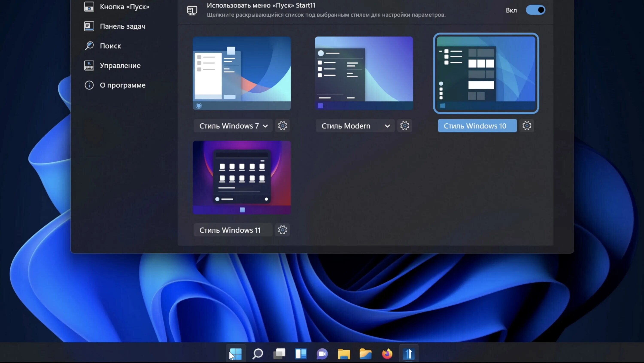This screenshot has width=644, height=363.
Task: Choose the Modern style preview thumbnail
Action: 363,73
